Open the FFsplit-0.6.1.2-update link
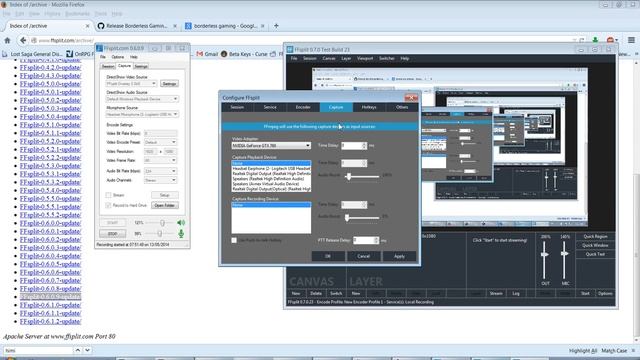 [51, 322]
